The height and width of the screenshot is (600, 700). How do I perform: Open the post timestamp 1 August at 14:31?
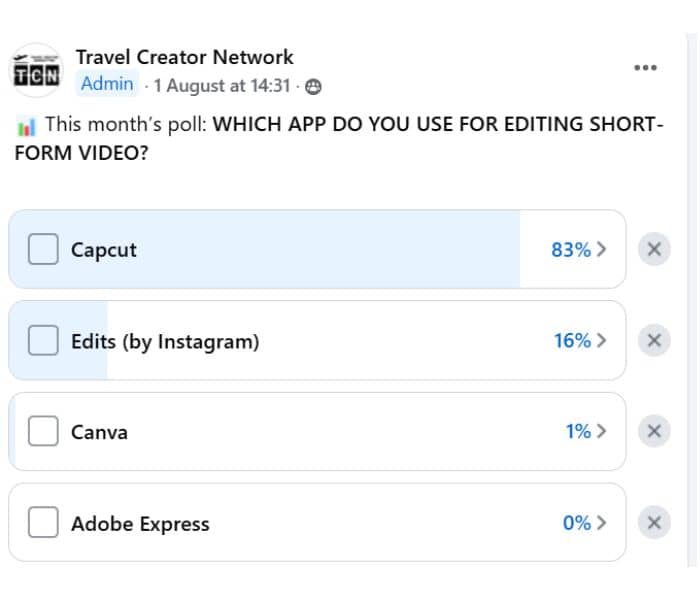[x=222, y=86]
